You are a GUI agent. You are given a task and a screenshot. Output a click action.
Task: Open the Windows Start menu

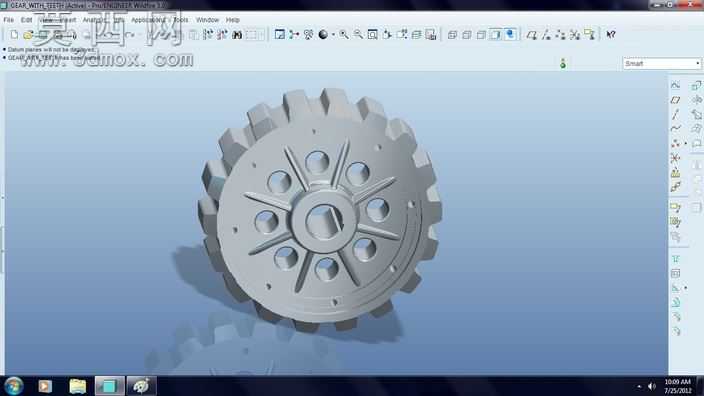(14, 386)
